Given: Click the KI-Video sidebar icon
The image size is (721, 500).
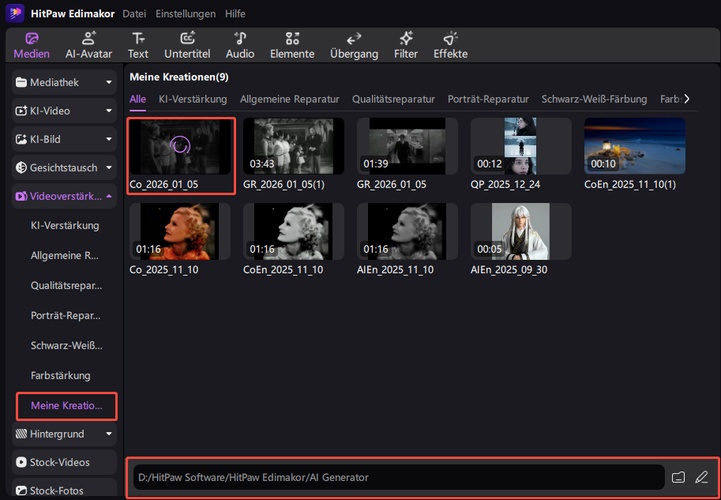Looking at the screenshot, I should pos(21,111).
